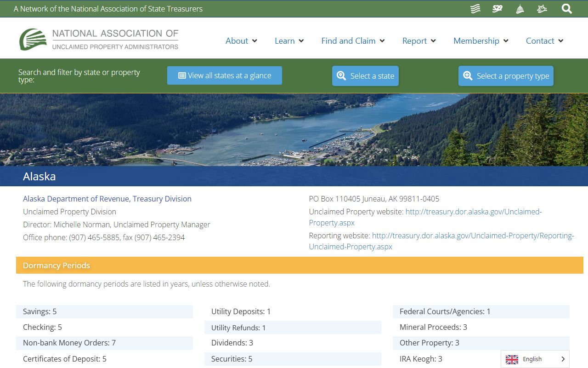Viewport: 588px width, 368px height.
Task: Click the dormancy periods explanatory note
Action: pos(147,284)
